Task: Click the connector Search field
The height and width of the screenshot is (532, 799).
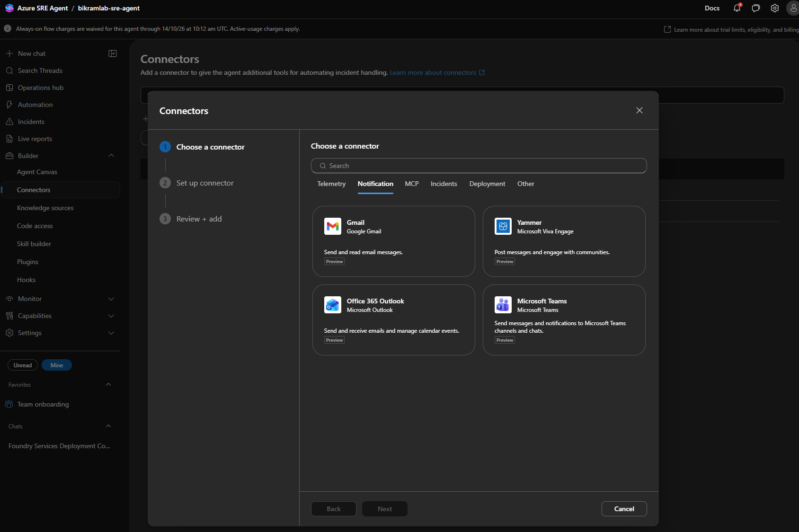Action: coord(479,166)
